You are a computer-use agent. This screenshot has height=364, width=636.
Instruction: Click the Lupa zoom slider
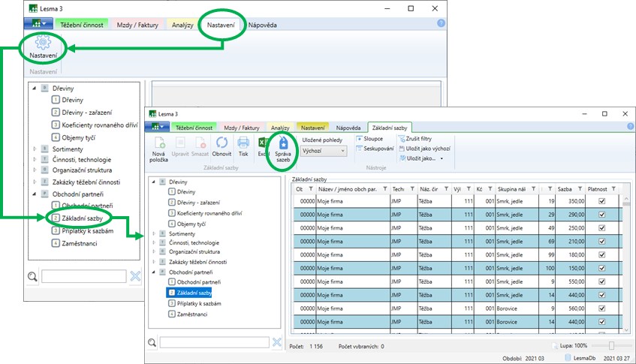pyautogui.click(x=611, y=345)
